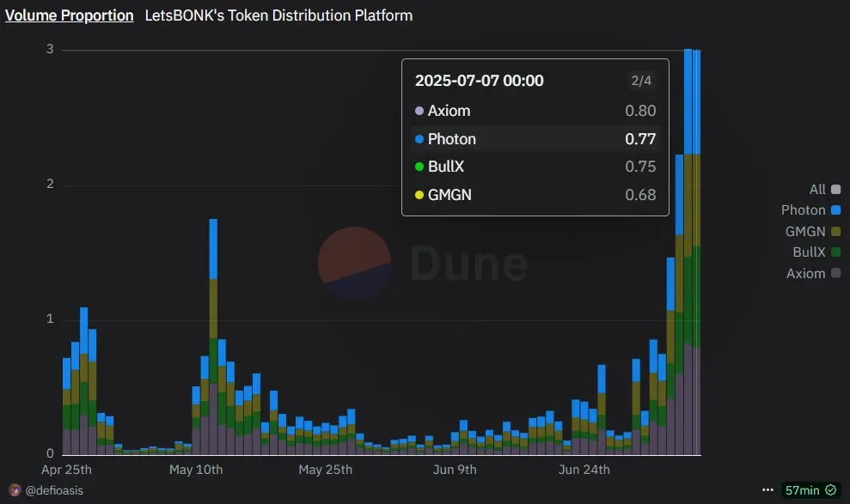Click the green BullX legend swatch

[836, 252]
